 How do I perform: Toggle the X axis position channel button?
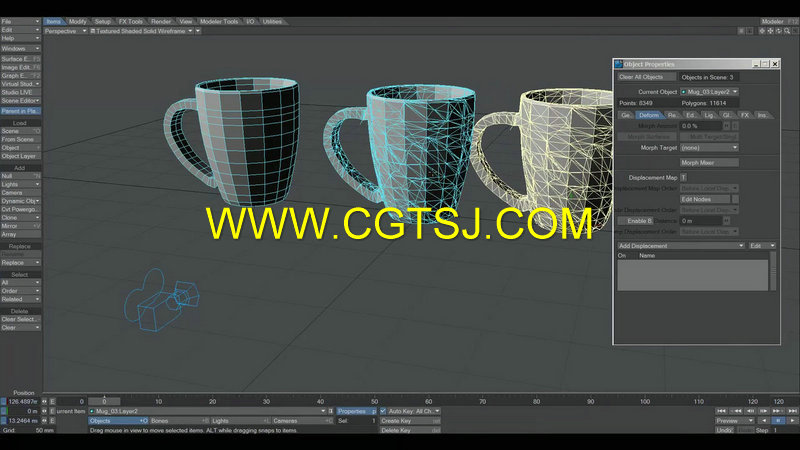(4, 402)
